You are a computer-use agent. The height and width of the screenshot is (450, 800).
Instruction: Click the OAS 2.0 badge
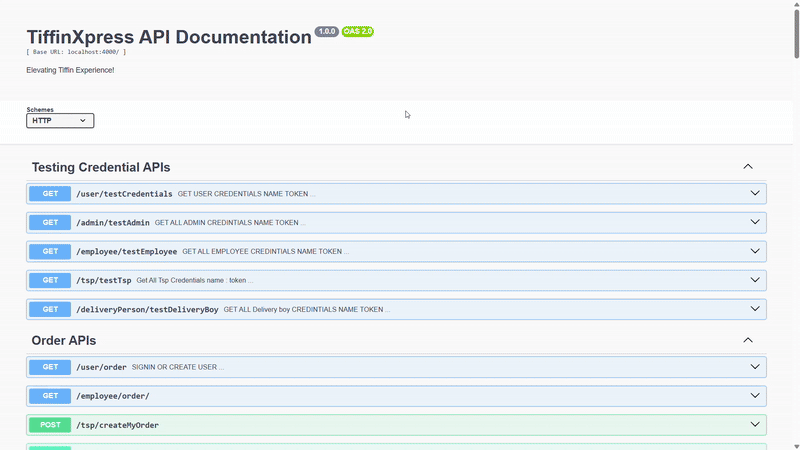pos(358,32)
